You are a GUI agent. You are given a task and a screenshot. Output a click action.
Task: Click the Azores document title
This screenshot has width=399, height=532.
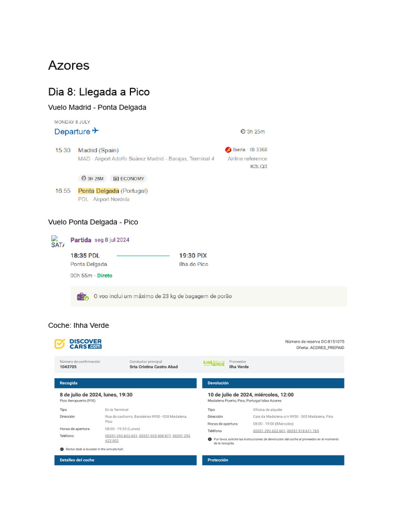click(x=69, y=65)
